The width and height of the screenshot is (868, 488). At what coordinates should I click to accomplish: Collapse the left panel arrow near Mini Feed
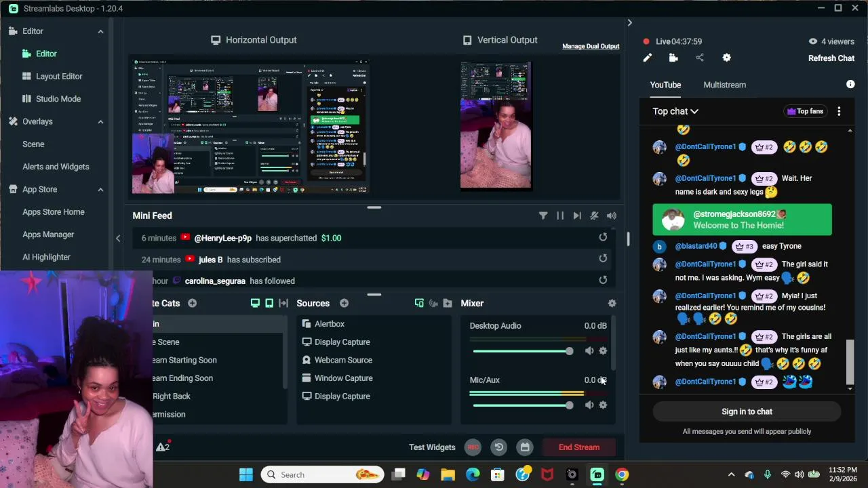tap(118, 238)
